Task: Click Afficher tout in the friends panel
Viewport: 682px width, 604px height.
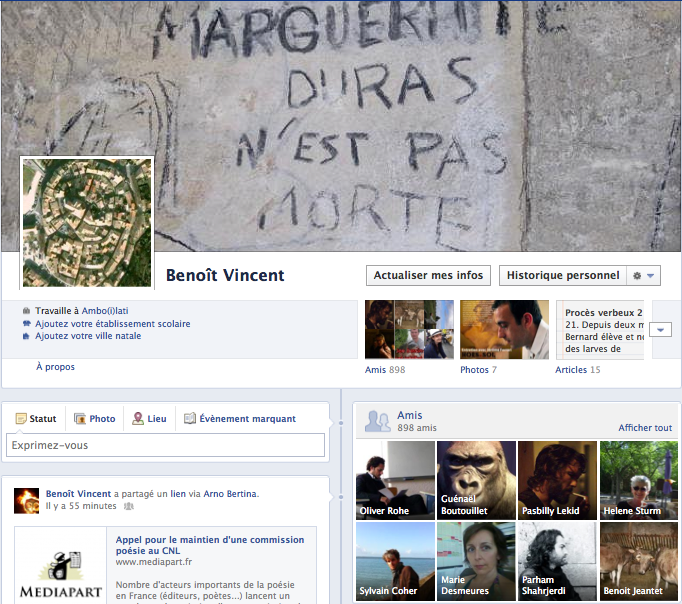Action: click(644, 428)
